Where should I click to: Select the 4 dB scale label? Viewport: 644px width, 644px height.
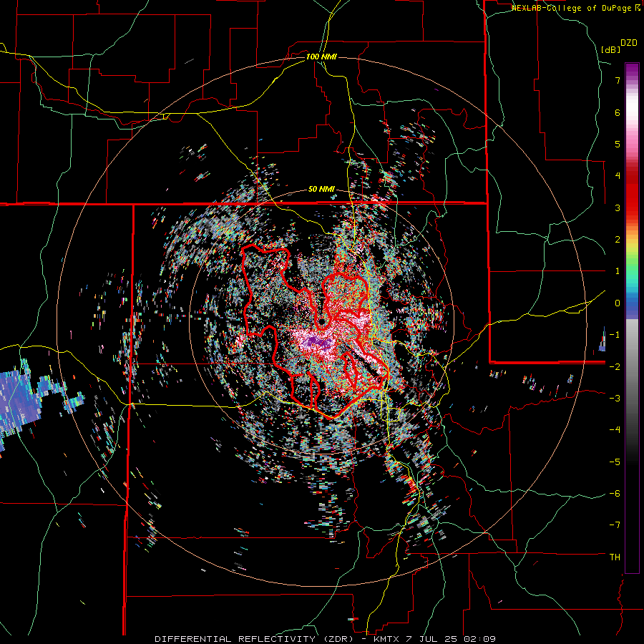tap(618, 176)
